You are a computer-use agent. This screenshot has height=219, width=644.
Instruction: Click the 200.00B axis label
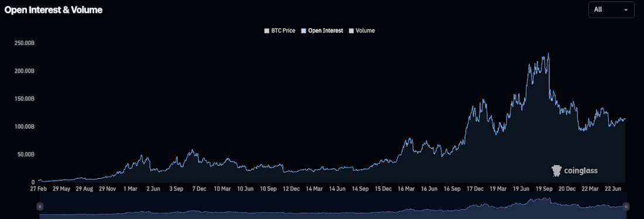(25, 71)
